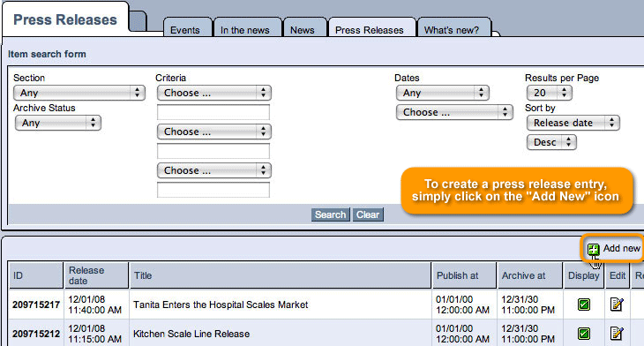This screenshot has width=644, height=346.
Task: Click the Archive at column header
Action: pyautogui.click(x=530, y=275)
